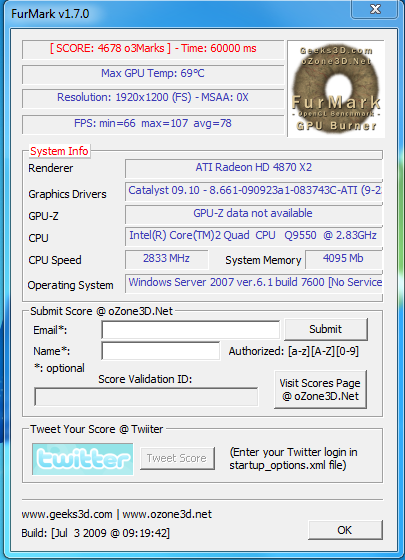The image size is (405, 560).
Task: Focus the Name input field
Action: (x=161, y=351)
